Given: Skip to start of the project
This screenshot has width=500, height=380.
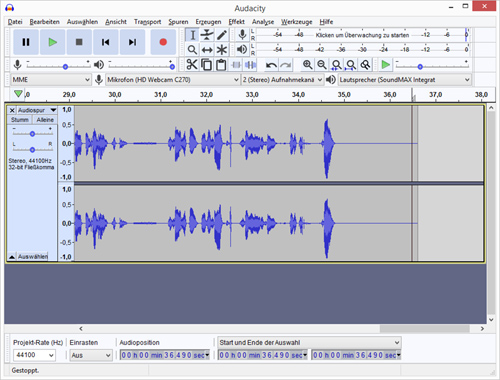Looking at the screenshot, I should (106, 42).
